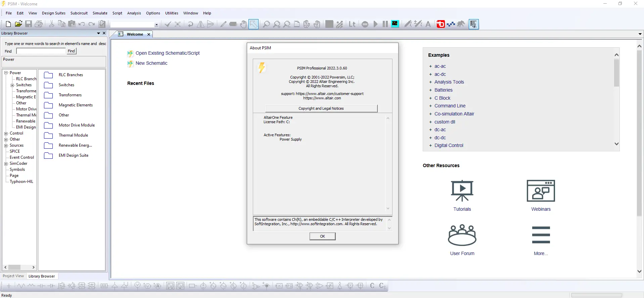Open Copyright and Legal Notices

coord(321,108)
